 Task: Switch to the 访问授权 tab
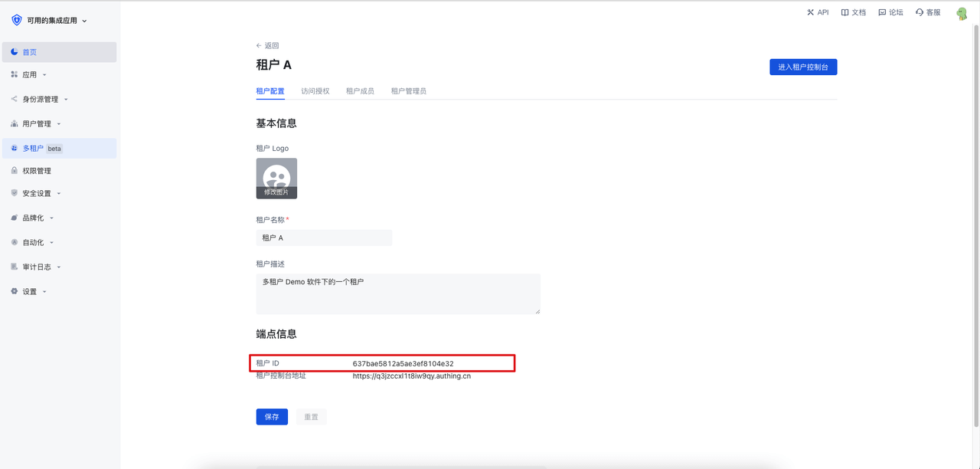315,91
